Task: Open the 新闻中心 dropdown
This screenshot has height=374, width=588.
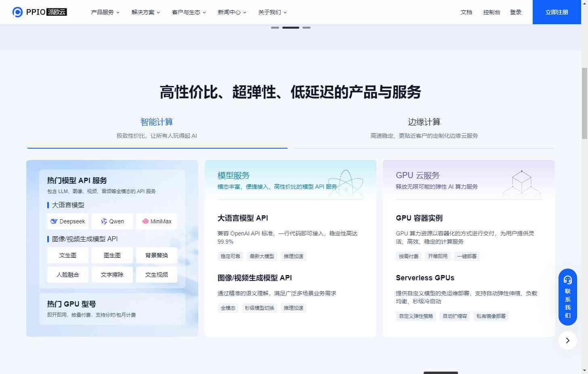Action: (x=232, y=12)
